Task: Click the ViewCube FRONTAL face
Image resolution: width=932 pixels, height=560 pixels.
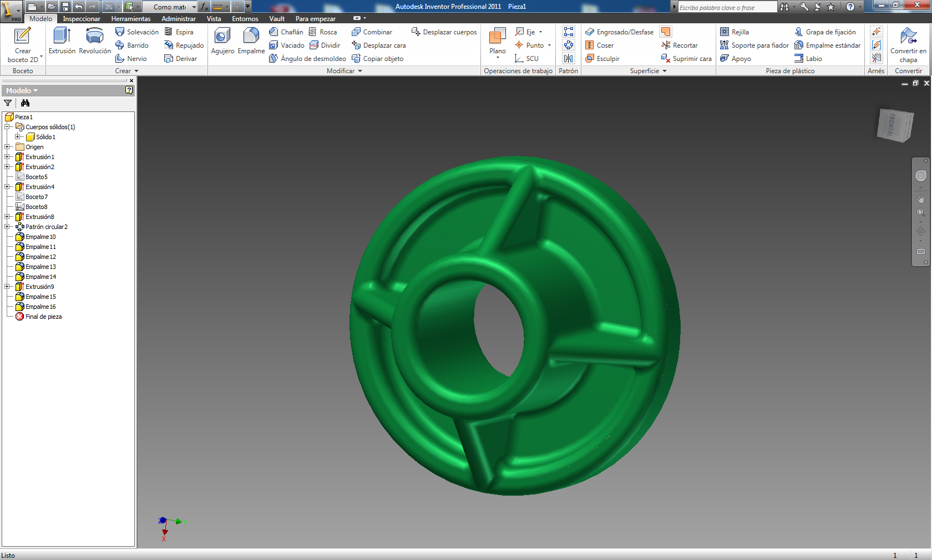Action: tap(892, 125)
